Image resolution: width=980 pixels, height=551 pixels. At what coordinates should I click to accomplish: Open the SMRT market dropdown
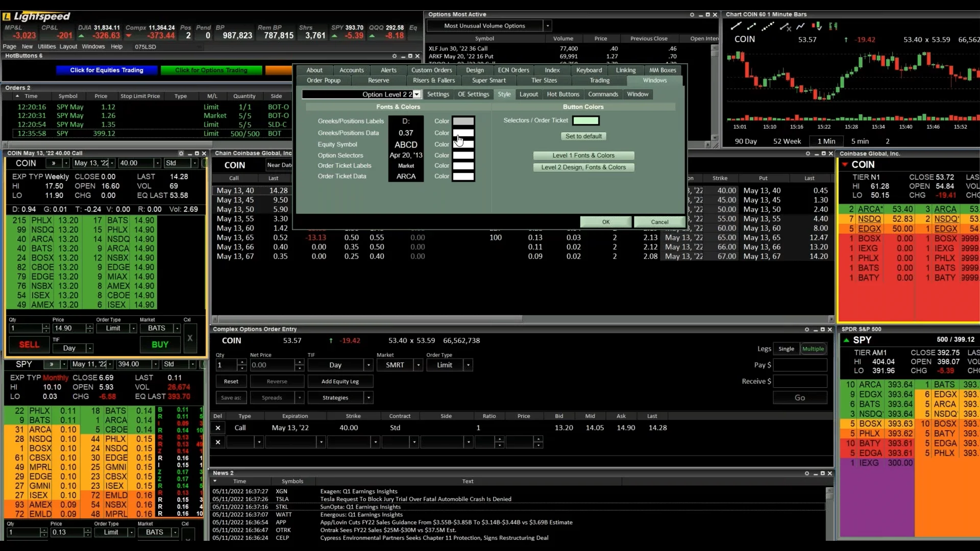pyautogui.click(x=418, y=365)
